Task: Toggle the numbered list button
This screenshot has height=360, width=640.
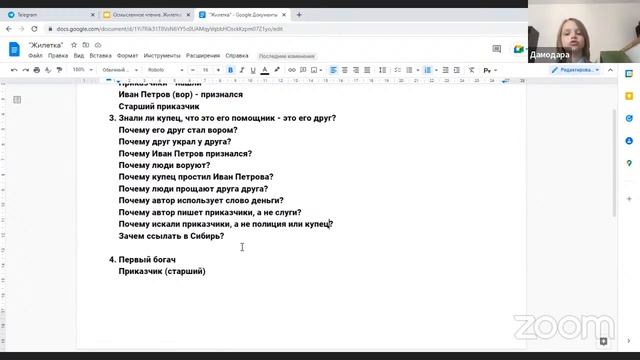Action: pyautogui.click(x=427, y=70)
